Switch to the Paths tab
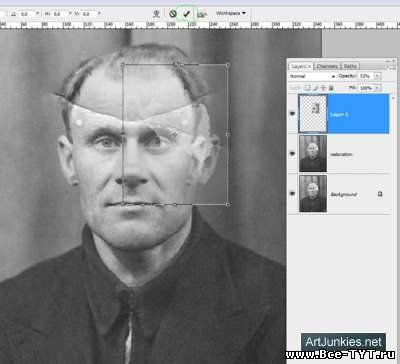Image resolution: width=400 pixels, height=364 pixels. tap(350, 66)
